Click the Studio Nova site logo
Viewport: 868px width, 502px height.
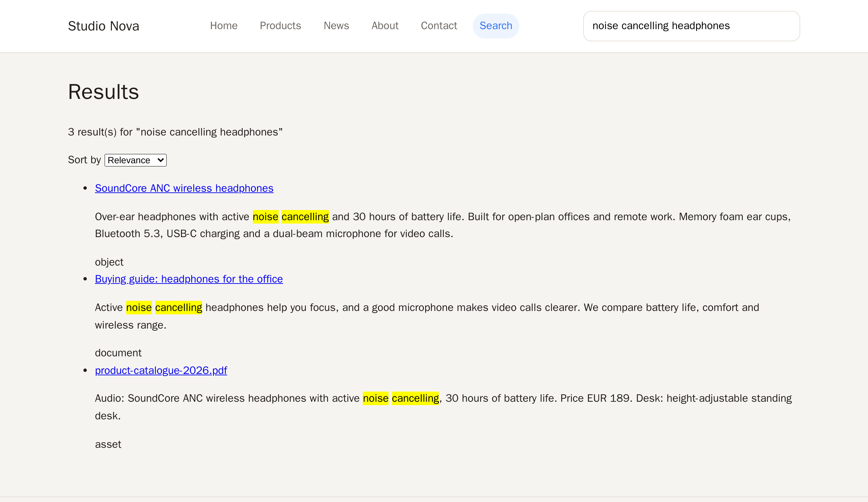coord(103,26)
